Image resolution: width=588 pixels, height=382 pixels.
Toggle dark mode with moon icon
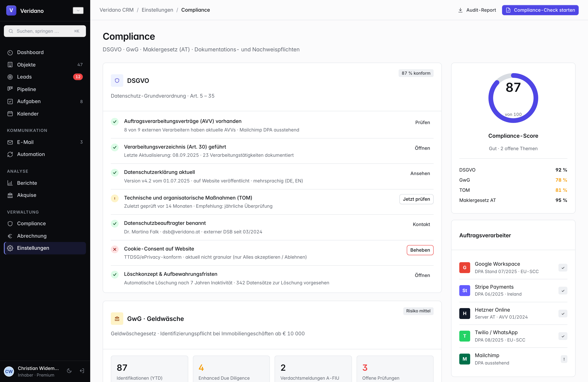(69, 371)
